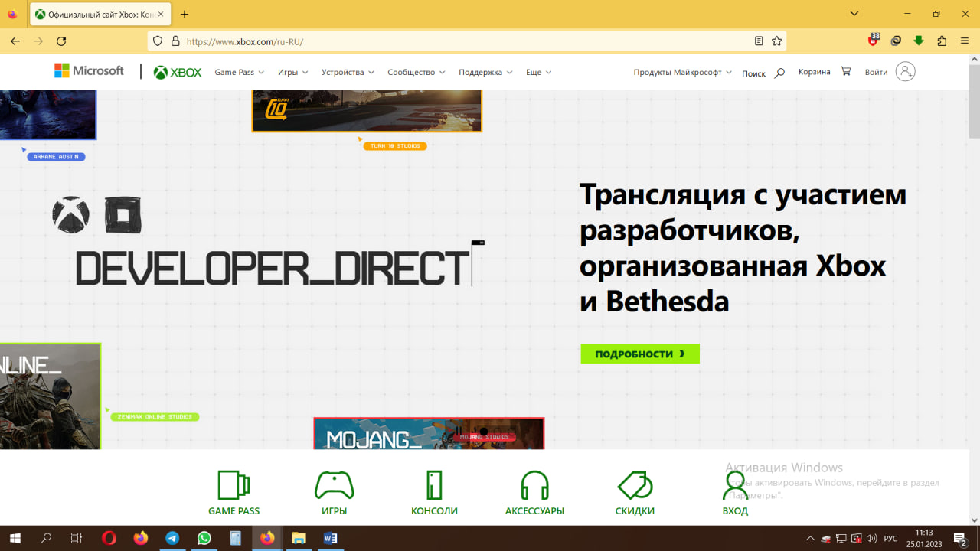Open the КОНСОЛИ tile with console icon
The image size is (980, 551).
pos(434,492)
